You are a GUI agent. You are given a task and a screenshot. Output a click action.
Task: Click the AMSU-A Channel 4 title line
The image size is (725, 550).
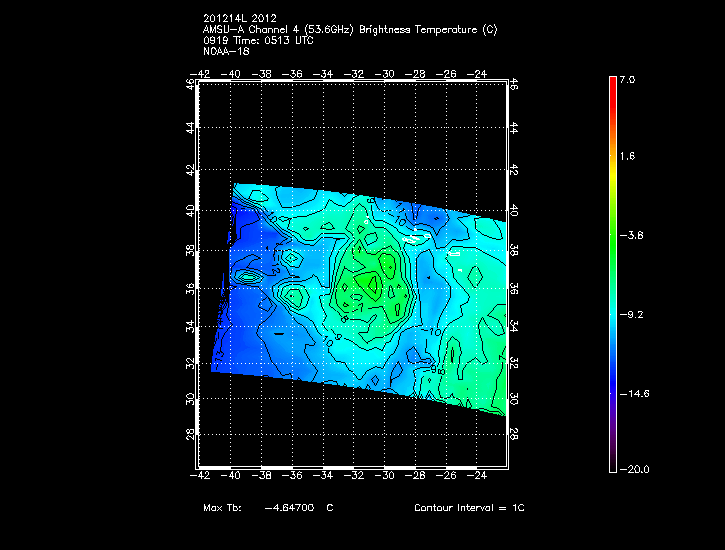point(349,30)
